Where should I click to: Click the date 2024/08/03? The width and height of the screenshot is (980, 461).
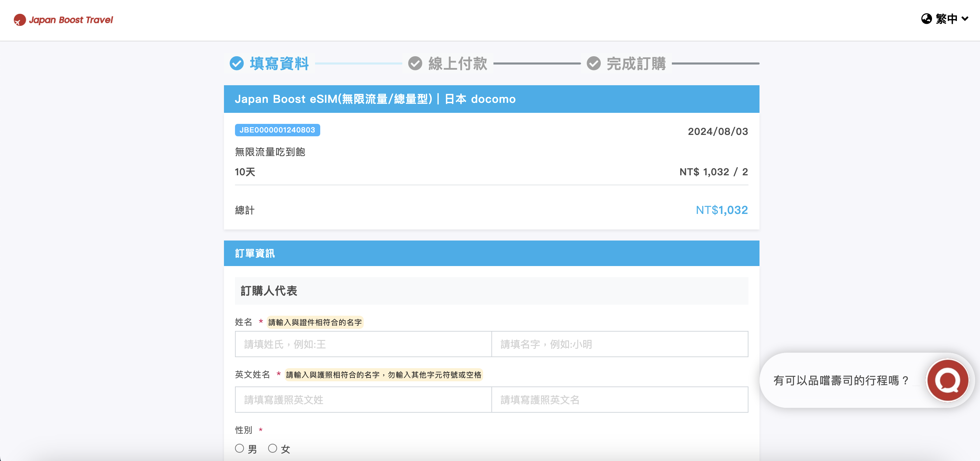(x=718, y=131)
